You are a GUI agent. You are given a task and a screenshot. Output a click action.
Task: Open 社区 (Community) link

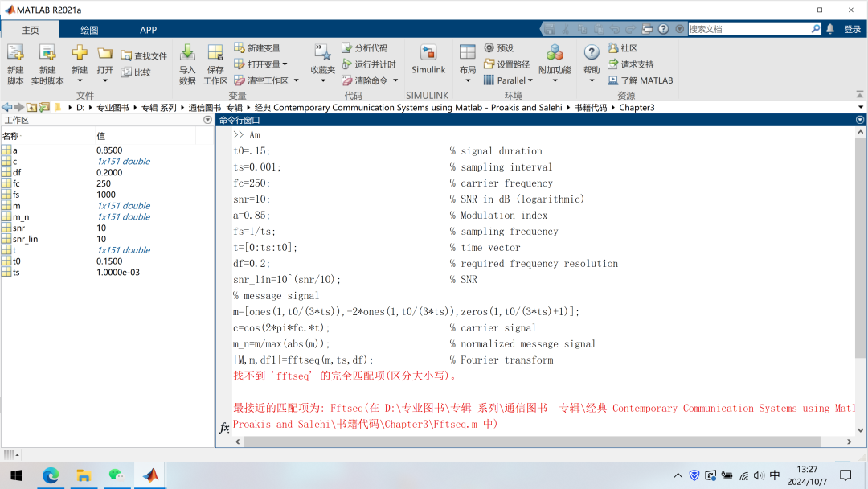[x=622, y=48]
